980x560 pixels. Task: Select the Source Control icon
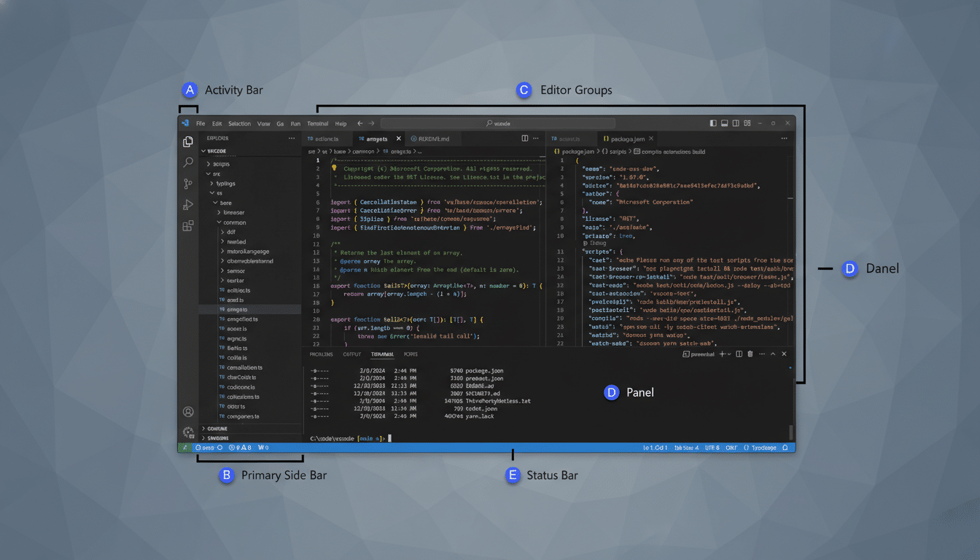(188, 183)
